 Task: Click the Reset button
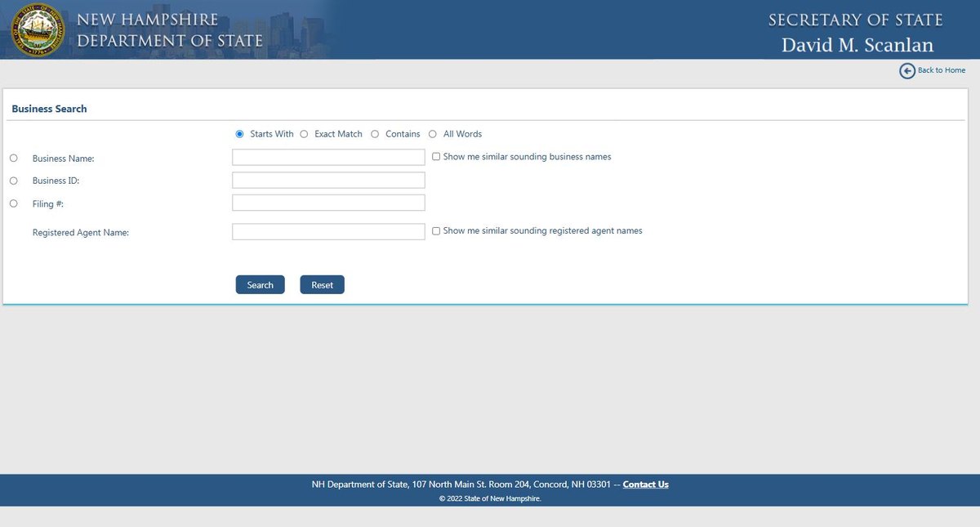[323, 284]
